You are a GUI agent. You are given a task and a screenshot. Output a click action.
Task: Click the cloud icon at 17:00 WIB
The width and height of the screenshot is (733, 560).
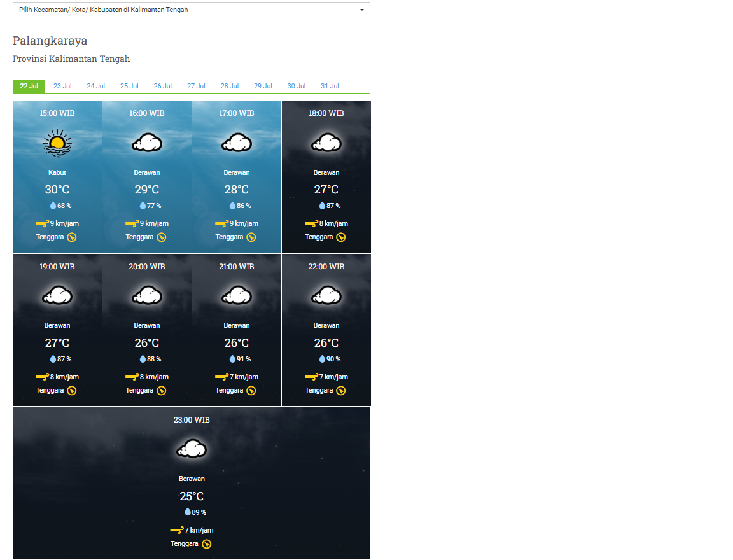237,143
